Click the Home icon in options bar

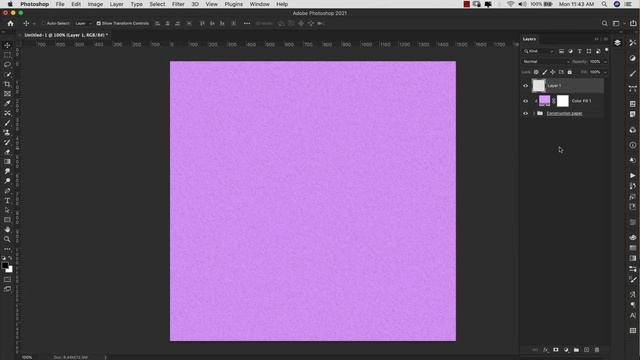[11, 24]
